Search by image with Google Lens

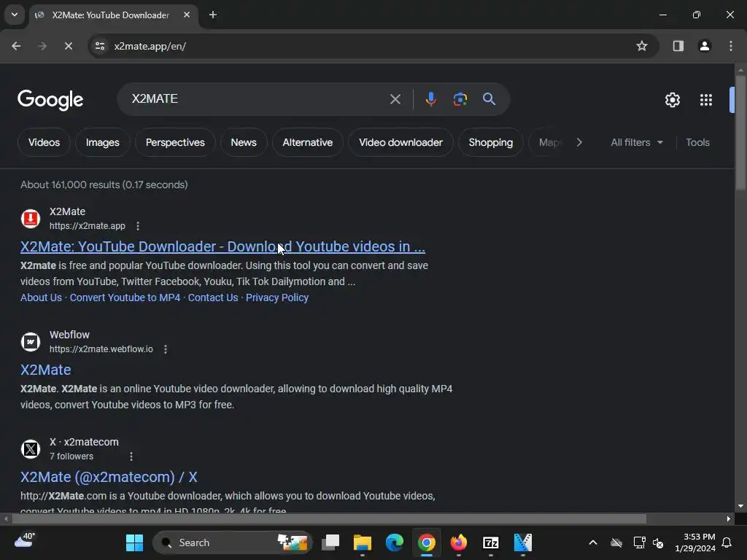pos(460,99)
